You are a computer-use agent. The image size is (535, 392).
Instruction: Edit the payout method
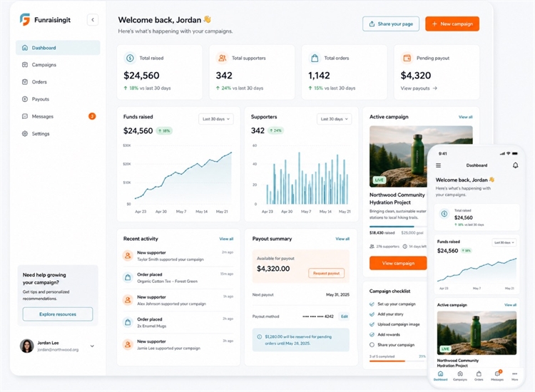pos(345,316)
